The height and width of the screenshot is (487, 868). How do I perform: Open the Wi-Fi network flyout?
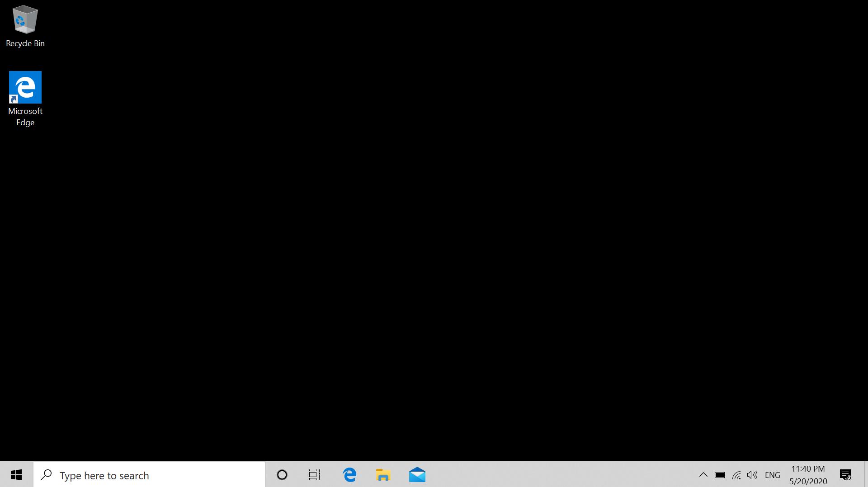[x=736, y=475]
